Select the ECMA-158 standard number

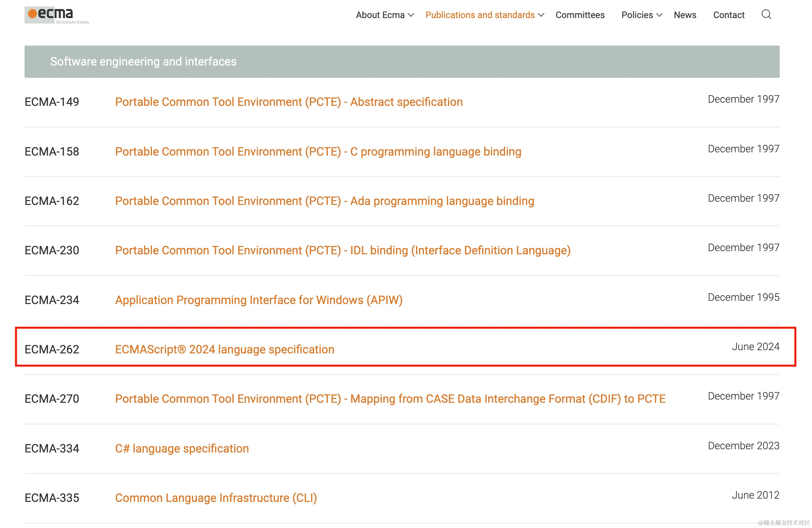tap(52, 151)
